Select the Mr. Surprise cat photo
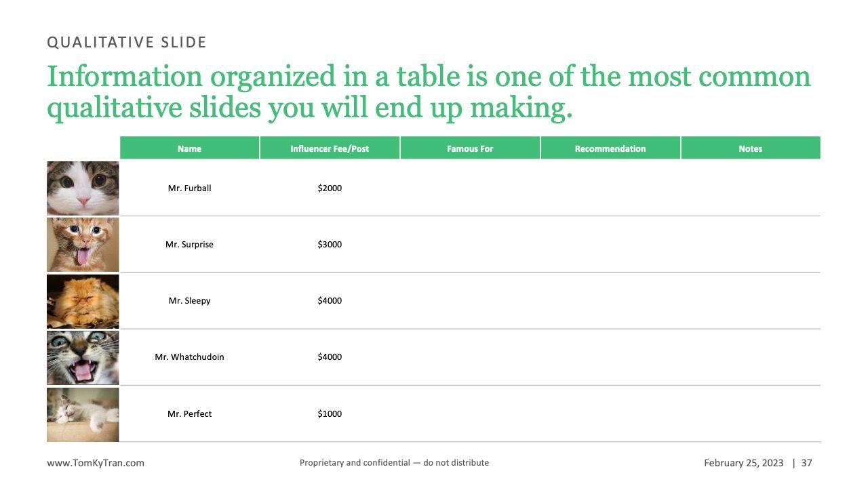 pos(83,245)
